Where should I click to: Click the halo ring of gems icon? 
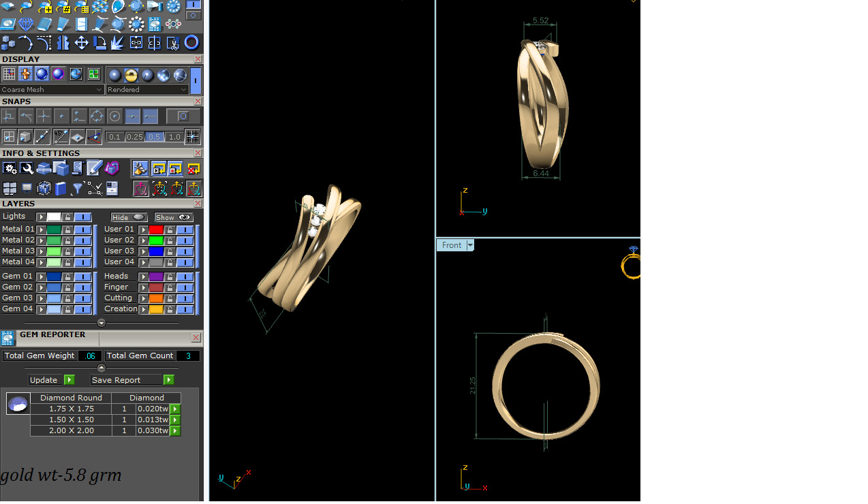(x=136, y=25)
